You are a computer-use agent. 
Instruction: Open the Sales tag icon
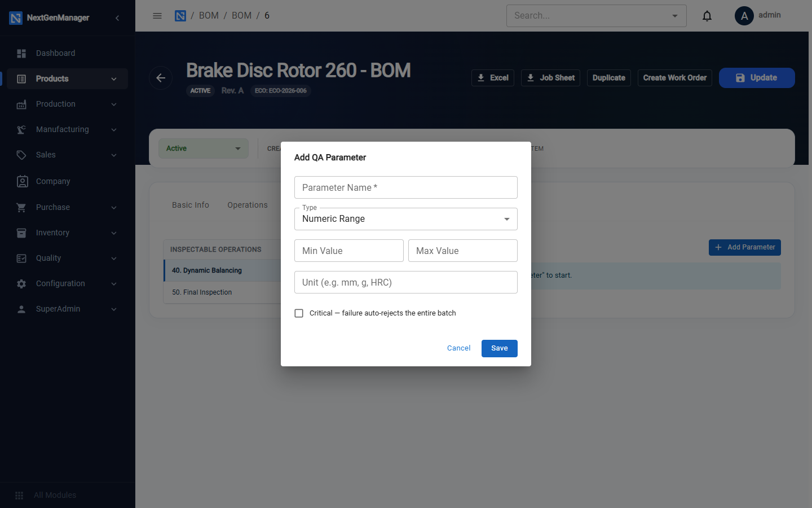[x=21, y=155]
